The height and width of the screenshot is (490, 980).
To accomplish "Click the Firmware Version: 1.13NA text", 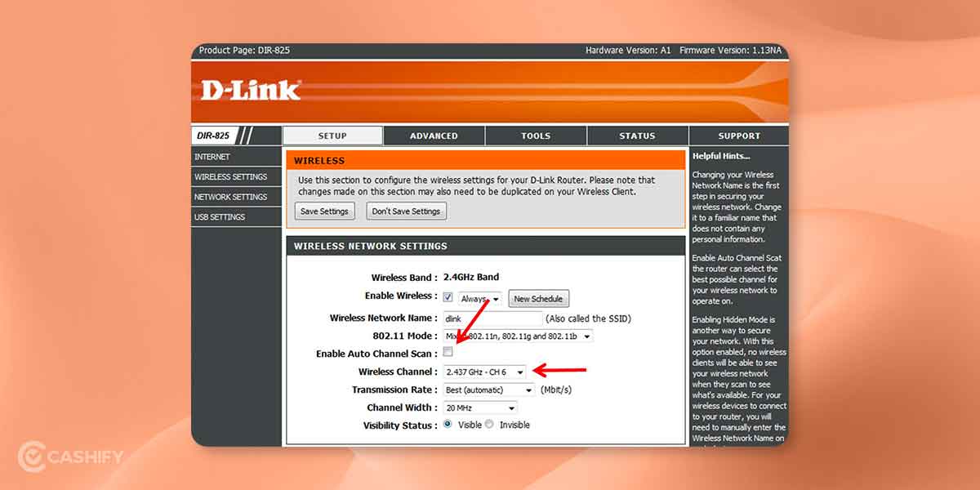I will coord(730,51).
